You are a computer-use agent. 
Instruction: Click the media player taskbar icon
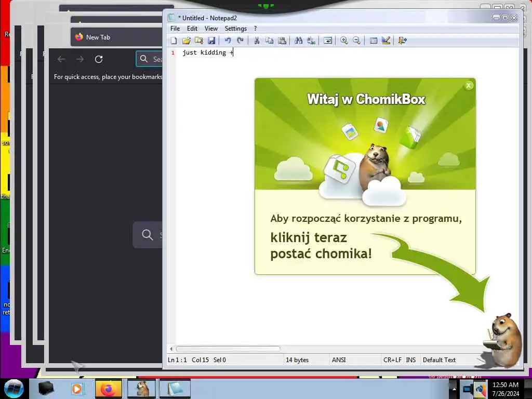coord(77,389)
